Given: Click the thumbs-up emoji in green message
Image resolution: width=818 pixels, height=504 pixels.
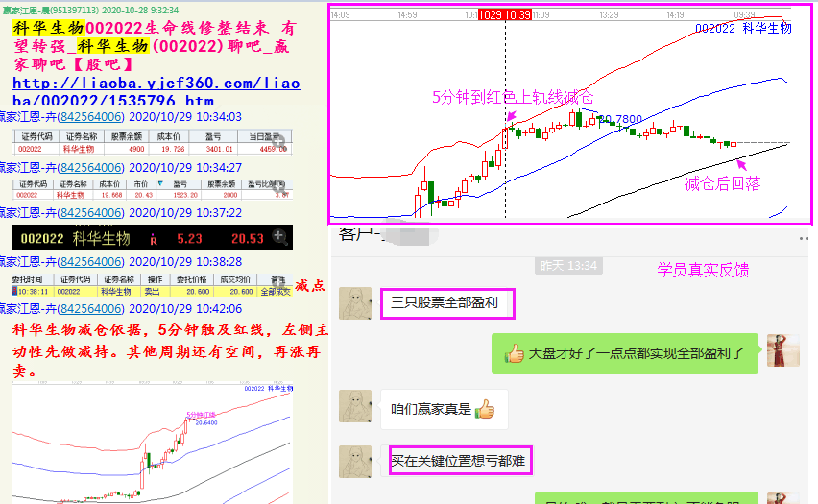Looking at the screenshot, I should pyautogui.click(x=515, y=353).
